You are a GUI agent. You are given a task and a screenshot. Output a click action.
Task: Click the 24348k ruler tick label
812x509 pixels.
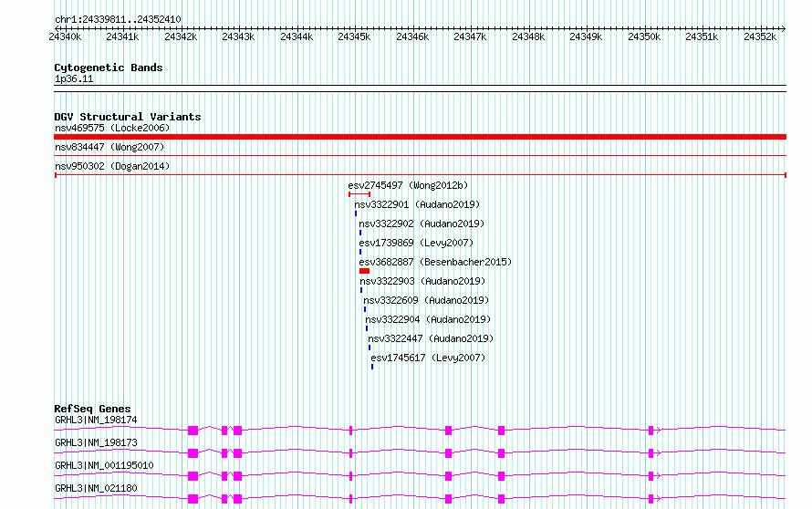coord(528,36)
